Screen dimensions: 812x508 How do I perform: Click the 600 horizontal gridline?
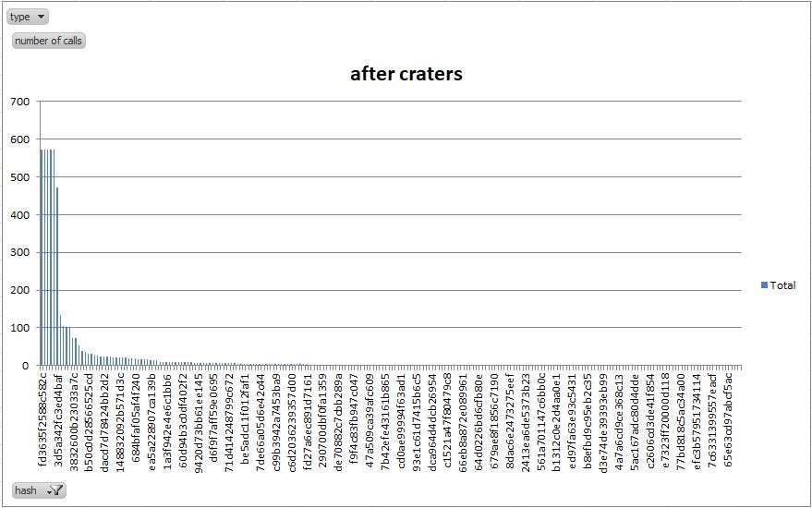tap(391, 139)
